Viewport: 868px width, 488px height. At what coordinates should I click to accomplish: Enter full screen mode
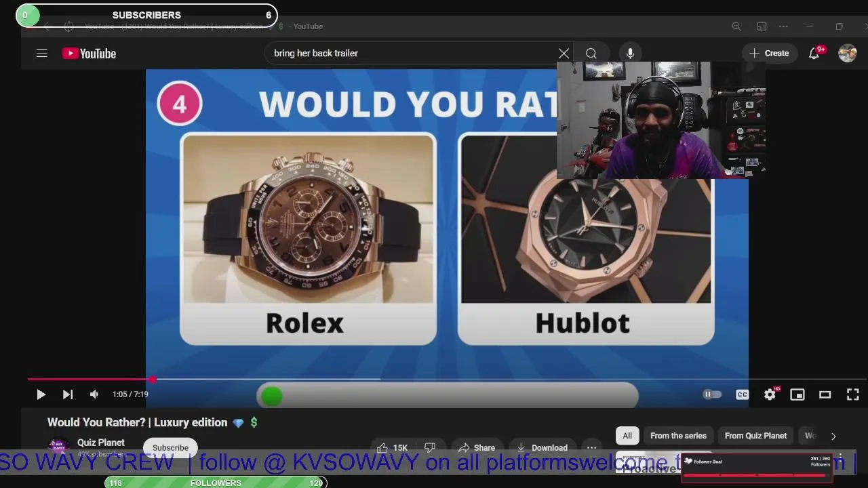[x=853, y=394]
